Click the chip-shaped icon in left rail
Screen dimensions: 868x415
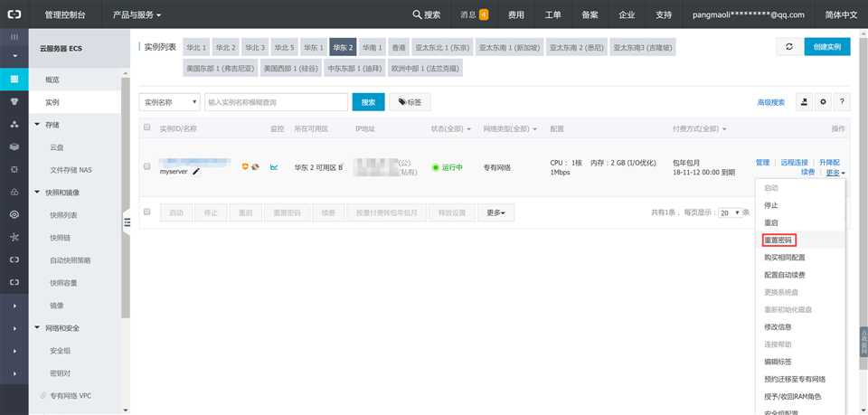[14, 169]
